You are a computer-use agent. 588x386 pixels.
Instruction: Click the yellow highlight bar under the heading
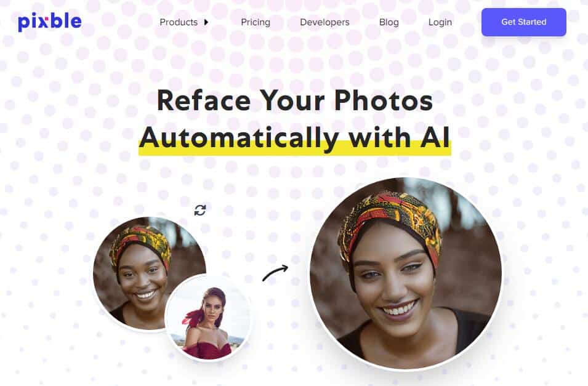point(295,150)
